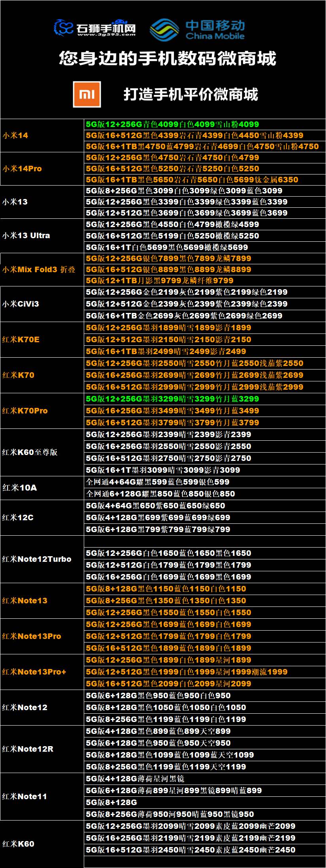Click the row with 潮流1999
This screenshot has height=868, width=326.
(x=205, y=672)
